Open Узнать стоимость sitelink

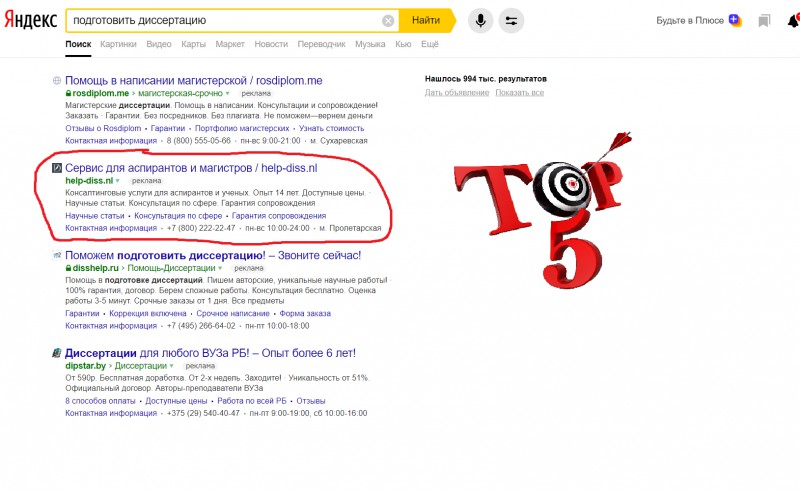(x=331, y=128)
